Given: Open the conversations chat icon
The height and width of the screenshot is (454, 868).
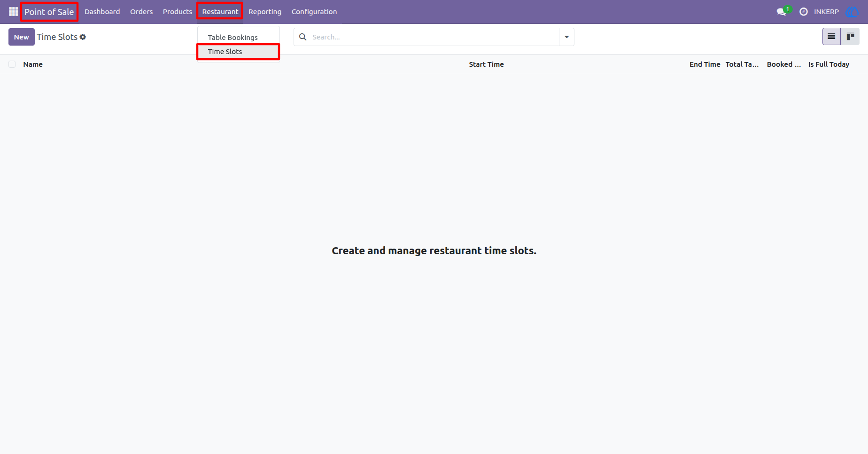Looking at the screenshot, I should tap(782, 12).
